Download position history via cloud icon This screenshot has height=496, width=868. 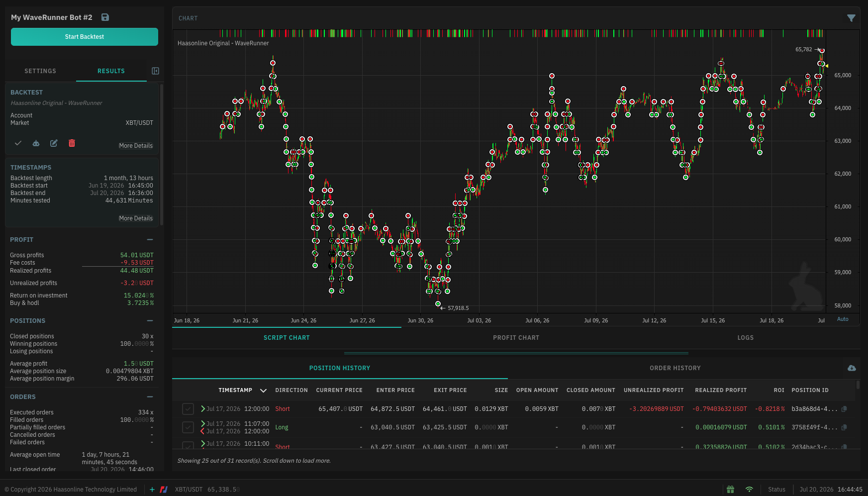[852, 368]
